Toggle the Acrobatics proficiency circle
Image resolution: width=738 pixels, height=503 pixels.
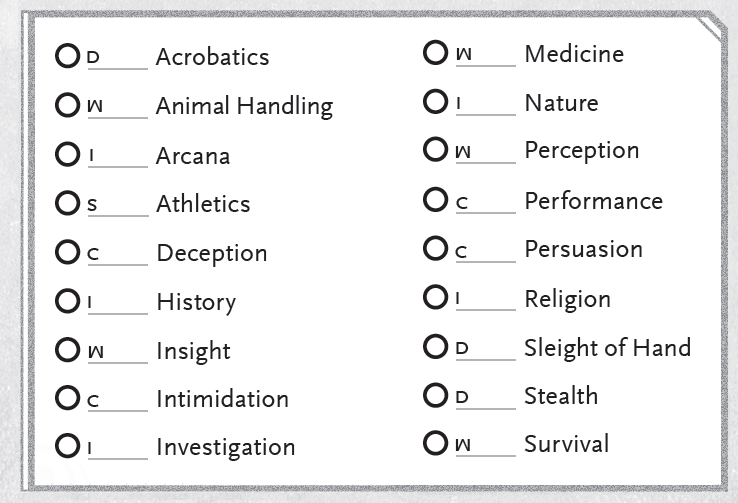(68, 57)
